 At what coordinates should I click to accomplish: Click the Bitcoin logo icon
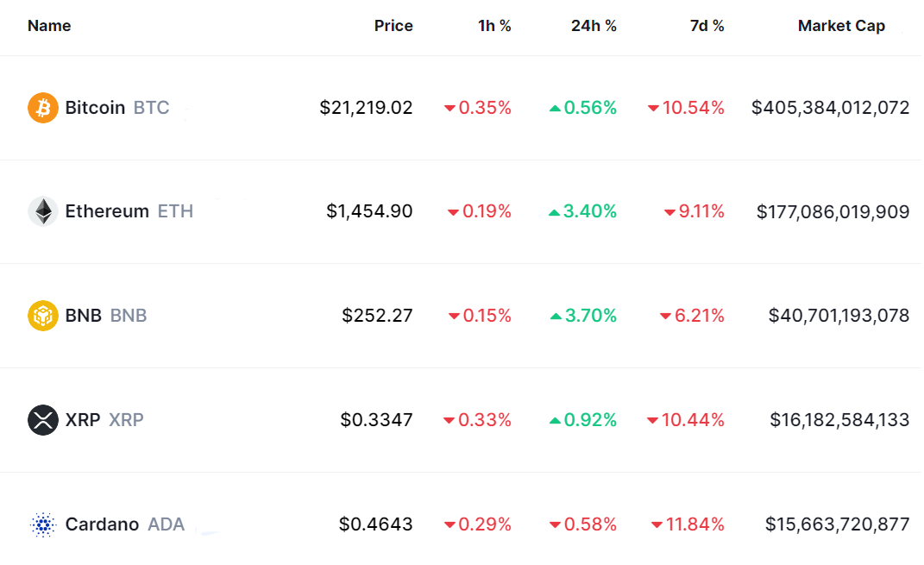coord(43,108)
